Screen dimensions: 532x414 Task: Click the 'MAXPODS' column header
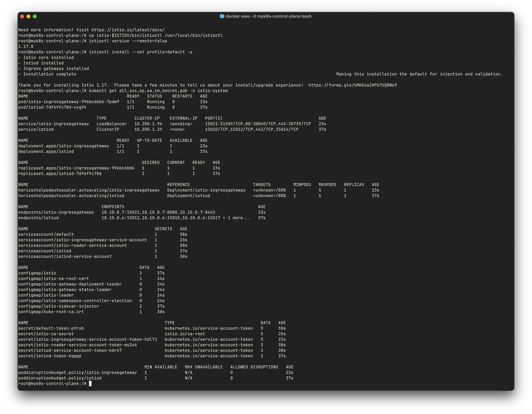327,185
